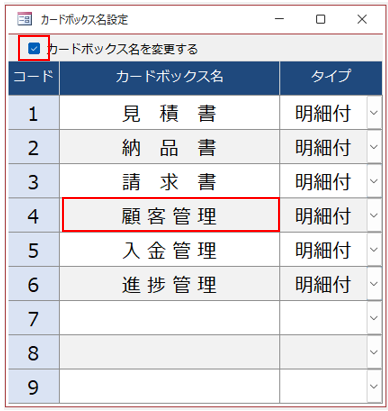
Task: Click the 明細付 type value in row 1
Action: 323,113
